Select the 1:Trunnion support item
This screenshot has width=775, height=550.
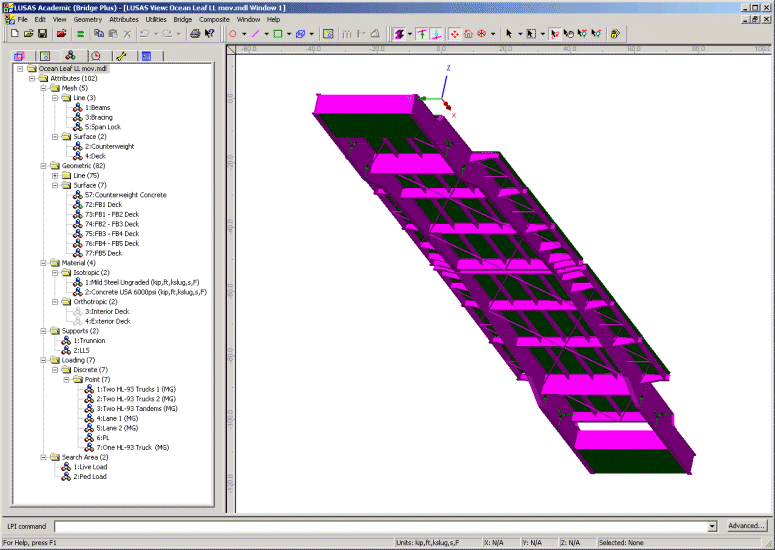coord(89,341)
